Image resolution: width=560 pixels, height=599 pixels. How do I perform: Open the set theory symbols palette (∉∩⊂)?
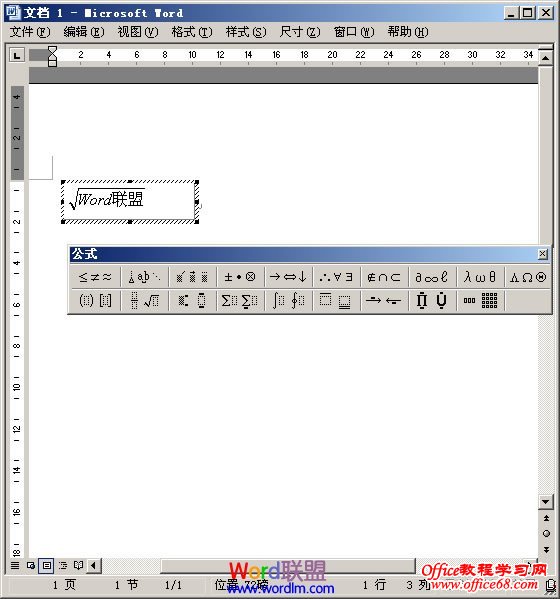384,277
